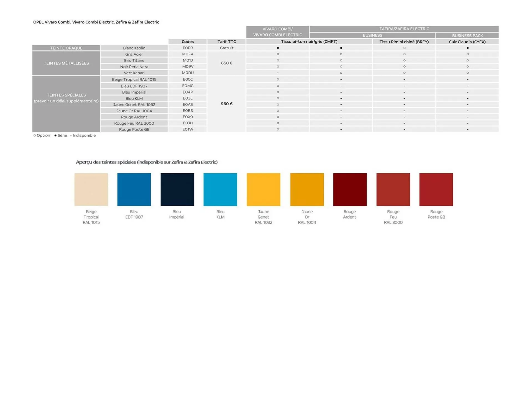Select the Jaune Or RAL 1004 swatch
The height and width of the screenshot is (411, 532).
[x=307, y=189]
